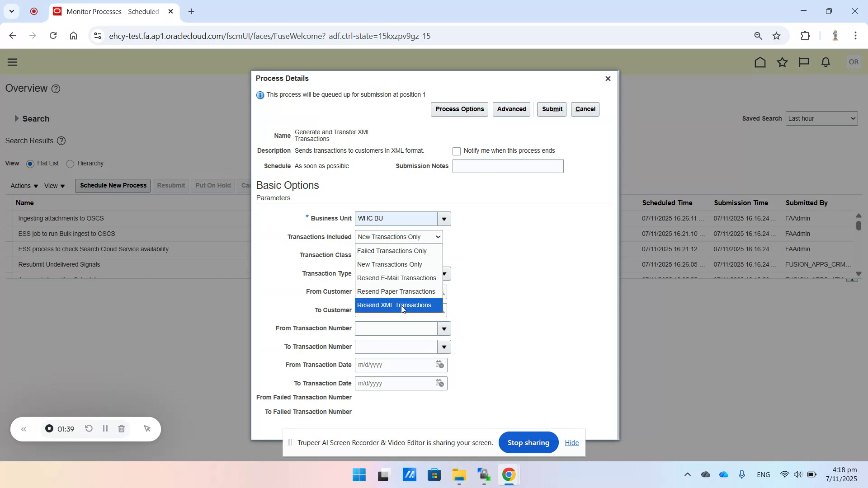Open the Announcements flag icon
The height and width of the screenshot is (488, 868).
804,62
